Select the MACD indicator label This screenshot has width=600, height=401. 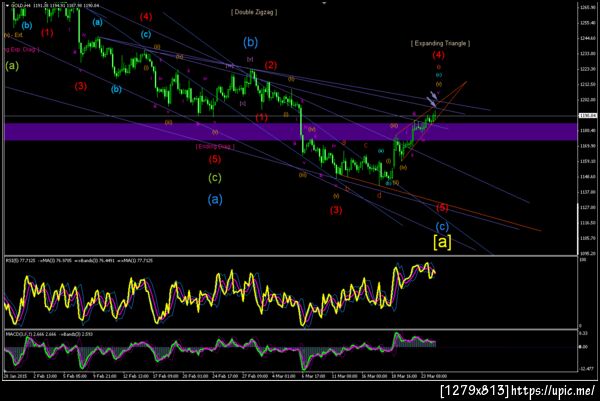(x=49, y=334)
